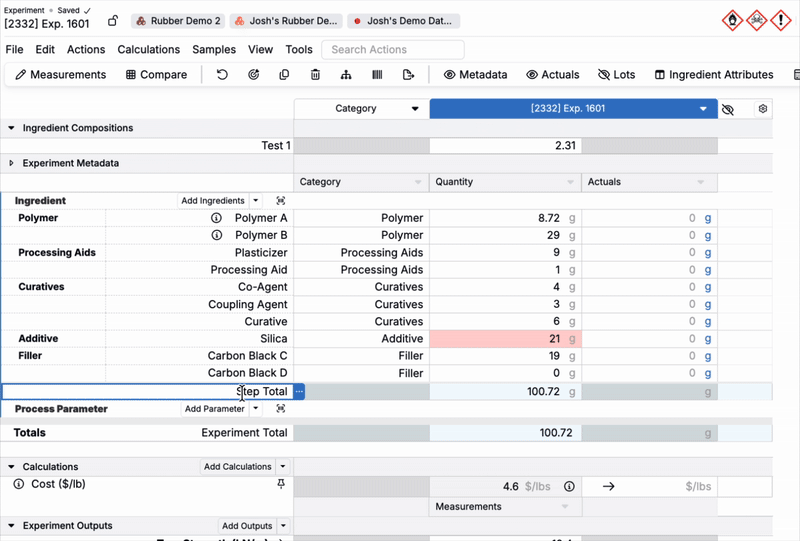The width and height of the screenshot is (800, 541).
Task: Toggle Actuals visibility in the toolbar
Action: (x=553, y=75)
